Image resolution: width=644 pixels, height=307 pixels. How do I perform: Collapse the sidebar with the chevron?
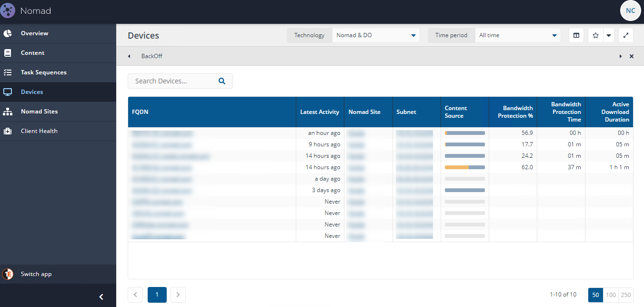(101, 297)
